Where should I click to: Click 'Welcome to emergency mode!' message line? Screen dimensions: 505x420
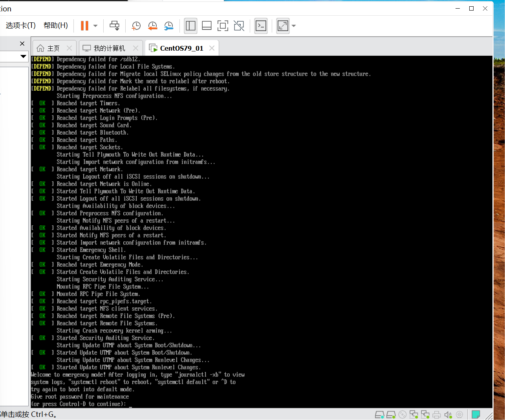pos(138,374)
